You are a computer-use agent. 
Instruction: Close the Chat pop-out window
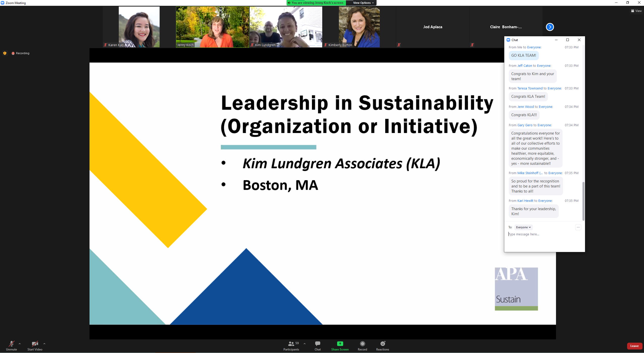579,40
